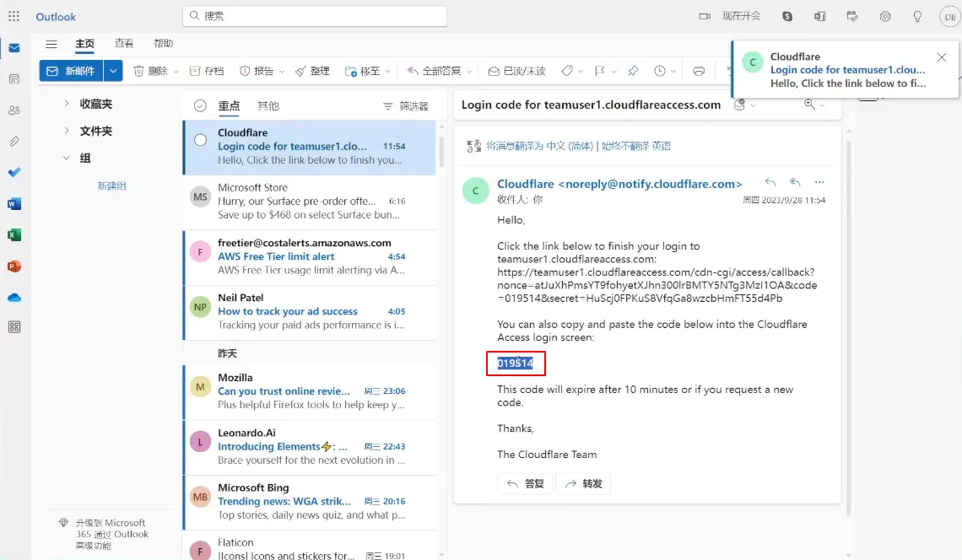Expand the Favorites (收藏夹) folder

pyautogui.click(x=67, y=104)
